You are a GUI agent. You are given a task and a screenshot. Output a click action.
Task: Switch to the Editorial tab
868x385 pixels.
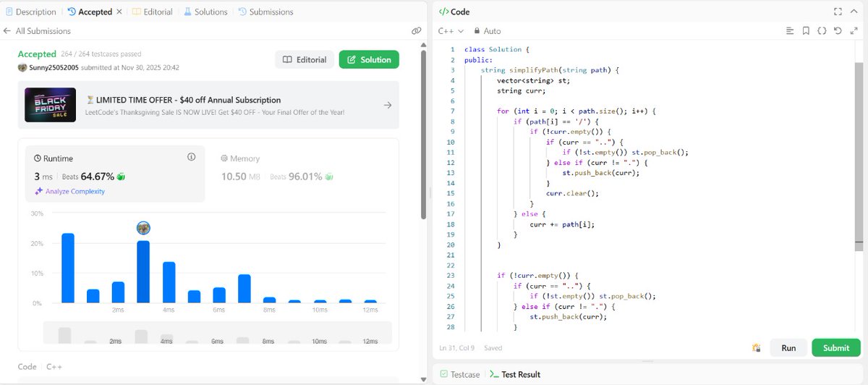tap(151, 12)
